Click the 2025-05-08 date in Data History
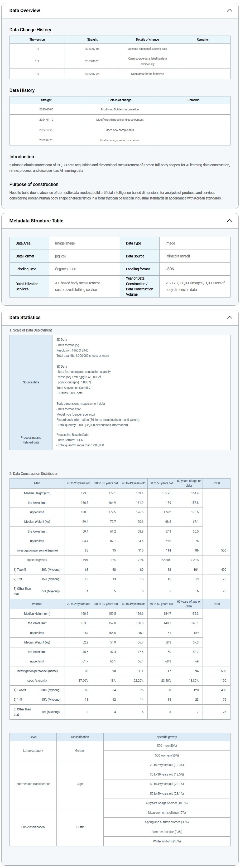 (x=46, y=110)
